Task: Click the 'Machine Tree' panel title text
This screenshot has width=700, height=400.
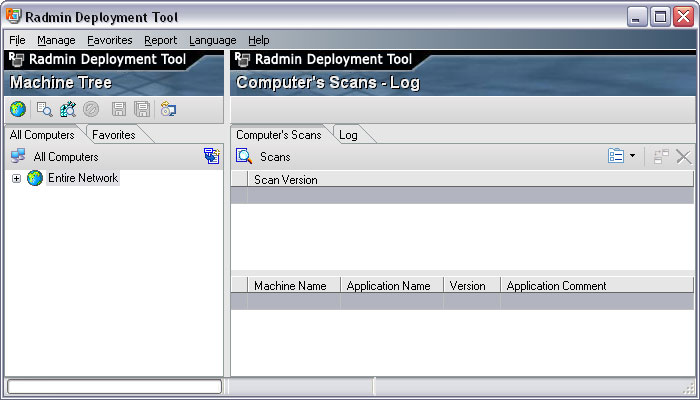Action: click(x=61, y=83)
